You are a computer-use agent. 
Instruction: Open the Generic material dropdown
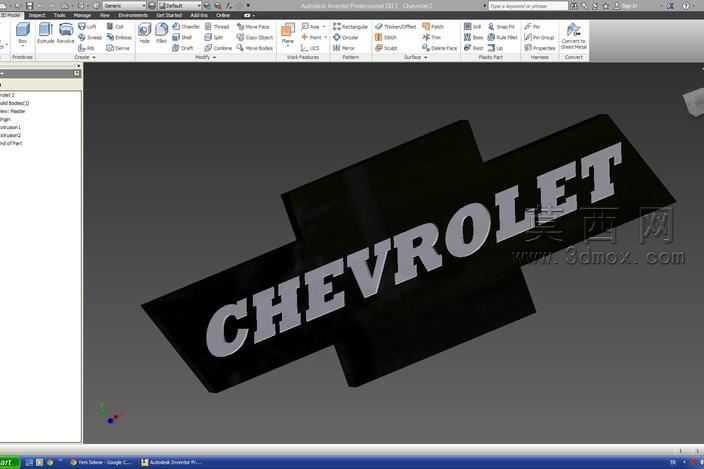pyautogui.click(x=125, y=5)
